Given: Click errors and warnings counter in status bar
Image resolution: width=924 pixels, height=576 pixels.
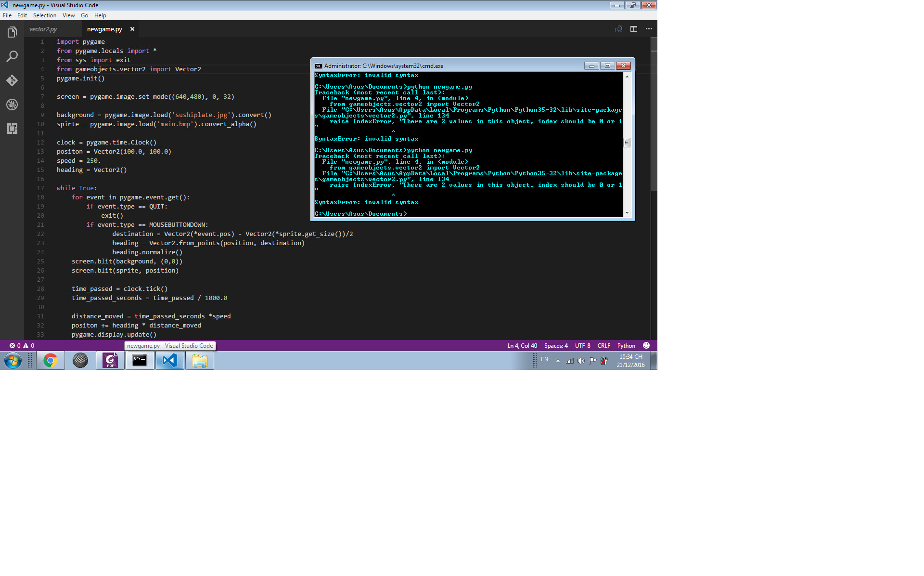Looking at the screenshot, I should click(22, 345).
